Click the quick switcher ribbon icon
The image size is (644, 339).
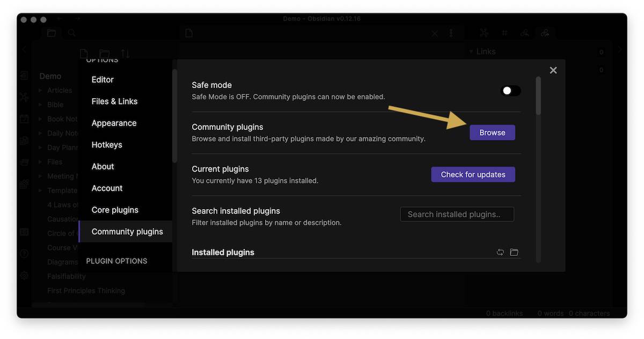[24, 76]
